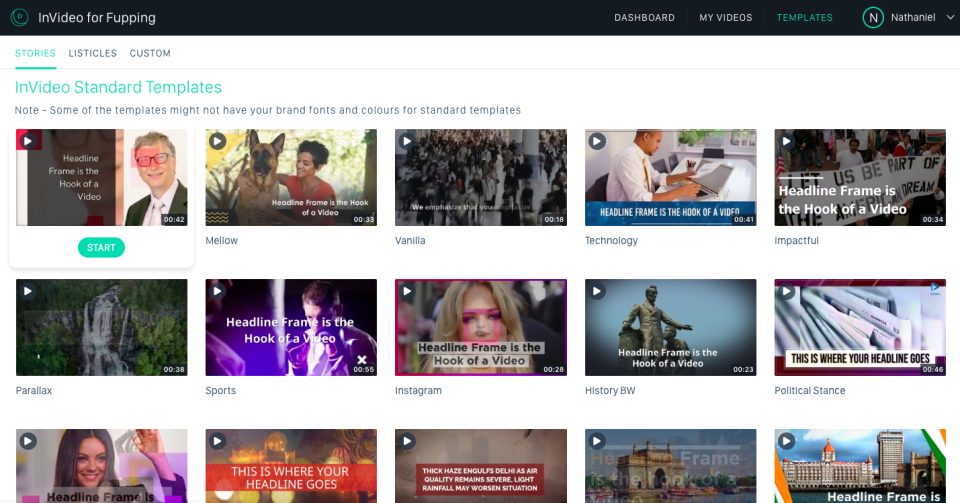The height and width of the screenshot is (503, 960).
Task: Go to Dashboard in top navigation
Action: point(644,18)
